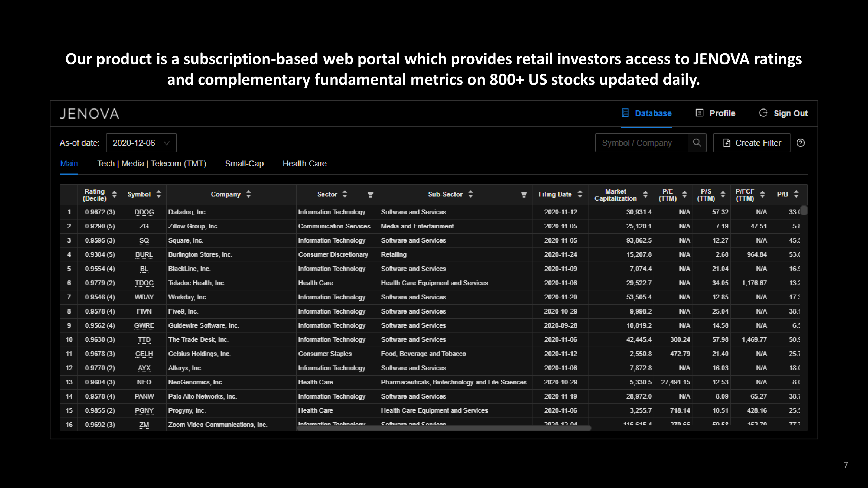
Task: Open the DDOG symbol link
Action: (144, 212)
